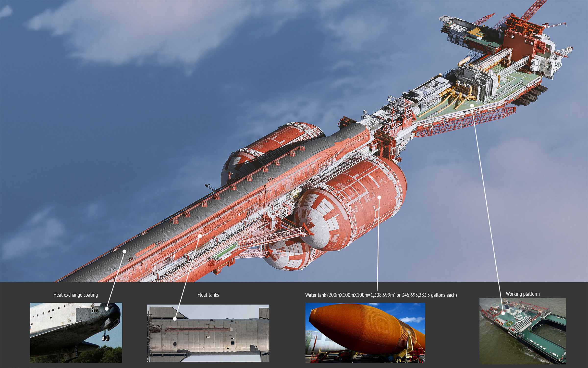Open the steel rocket hull reference photo
The height and width of the screenshot is (368, 588).
pyautogui.click(x=208, y=333)
